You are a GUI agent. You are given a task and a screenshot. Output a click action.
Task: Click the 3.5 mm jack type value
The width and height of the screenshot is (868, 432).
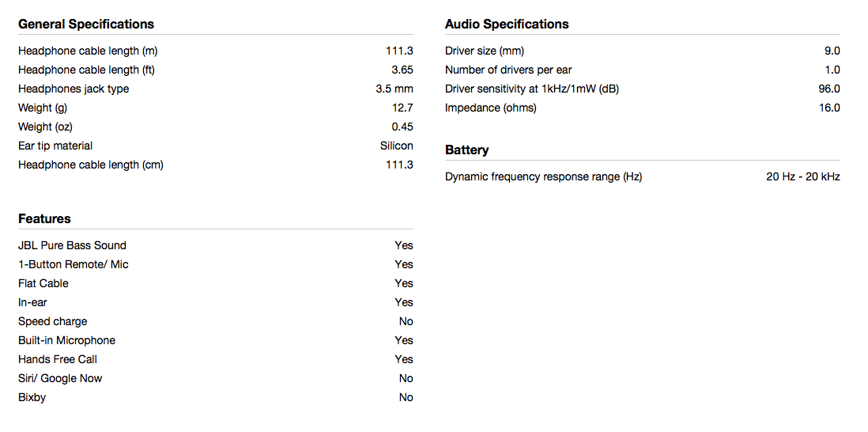[x=394, y=89]
